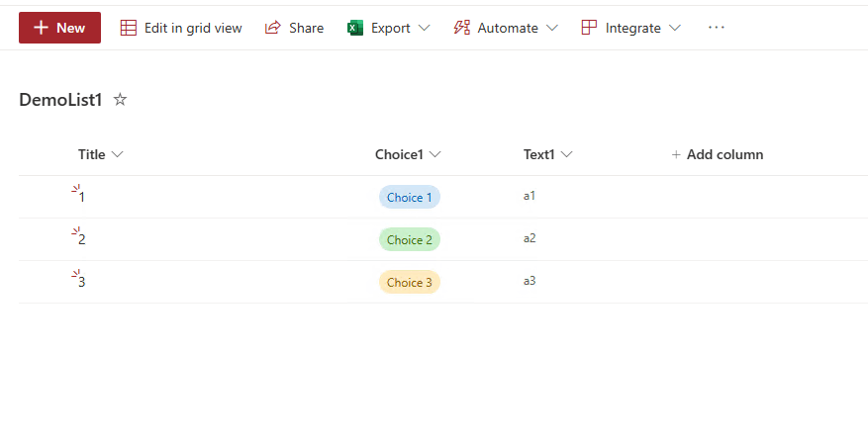Image resolution: width=868 pixels, height=442 pixels.
Task: Click the Automate flow icon
Action: [x=461, y=28]
